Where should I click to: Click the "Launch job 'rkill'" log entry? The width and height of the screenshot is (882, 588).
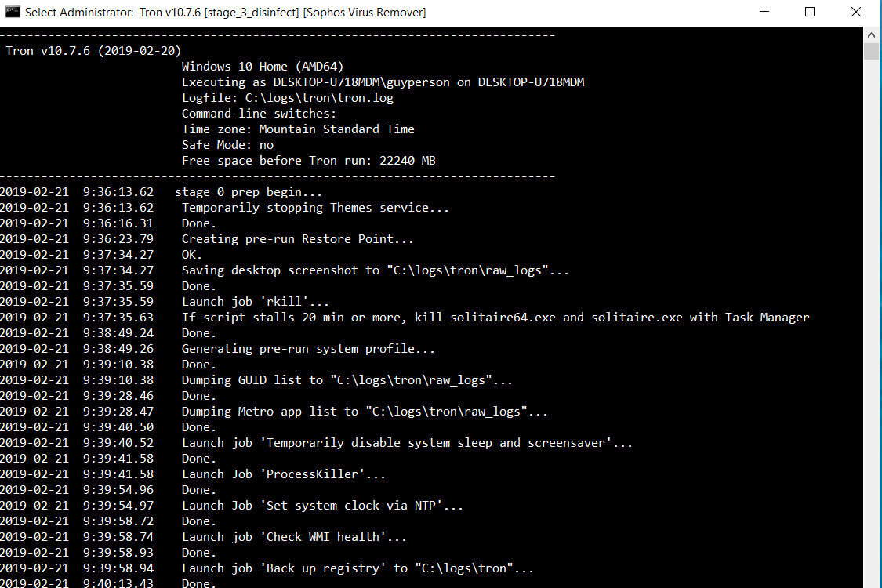[x=256, y=302]
